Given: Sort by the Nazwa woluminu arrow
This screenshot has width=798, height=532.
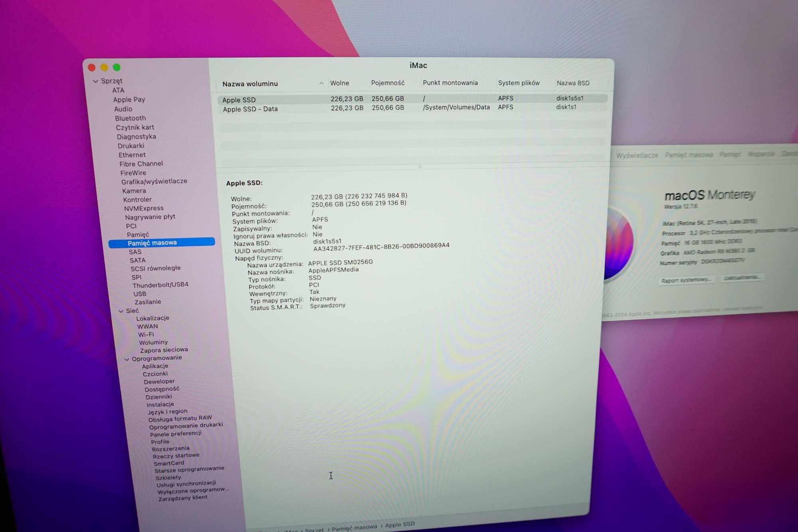Looking at the screenshot, I should (321, 83).
